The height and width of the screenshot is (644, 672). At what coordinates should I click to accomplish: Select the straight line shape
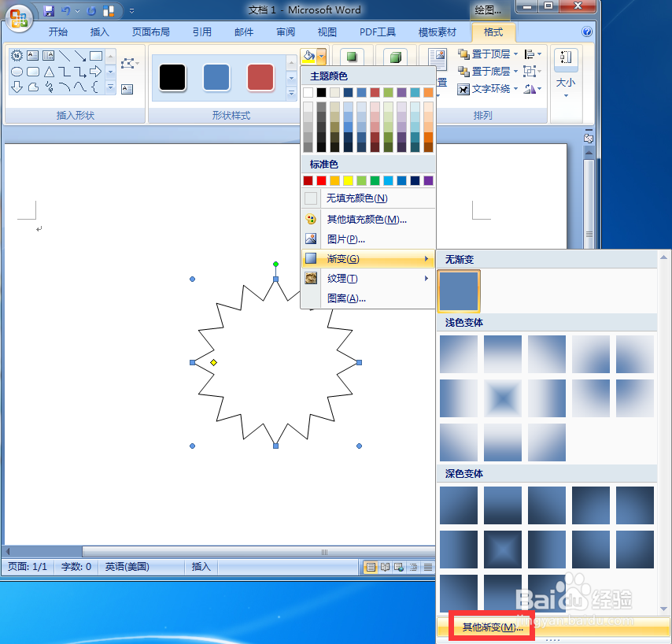[65, 55]
